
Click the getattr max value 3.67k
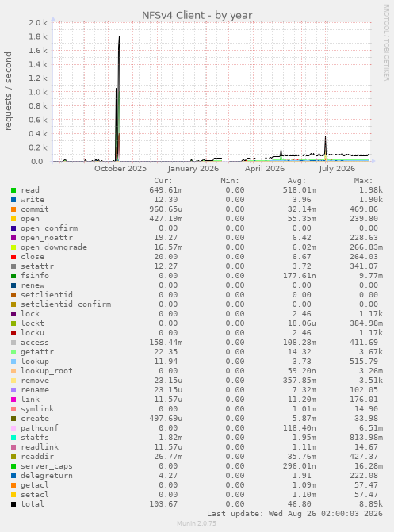click(371, 352)
